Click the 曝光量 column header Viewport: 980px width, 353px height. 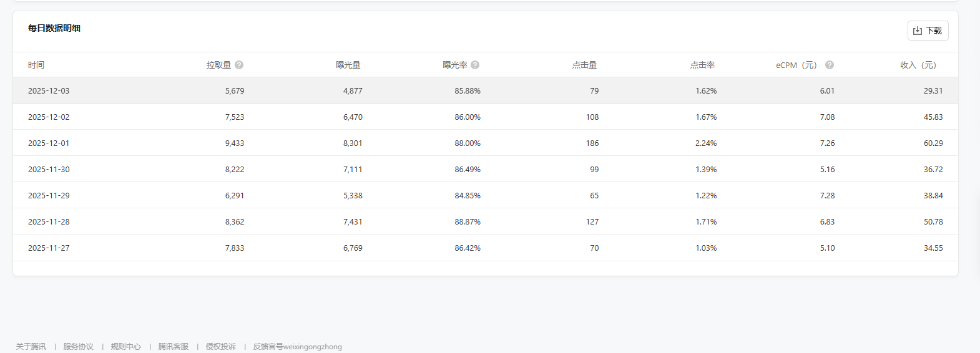click(348, 65)
